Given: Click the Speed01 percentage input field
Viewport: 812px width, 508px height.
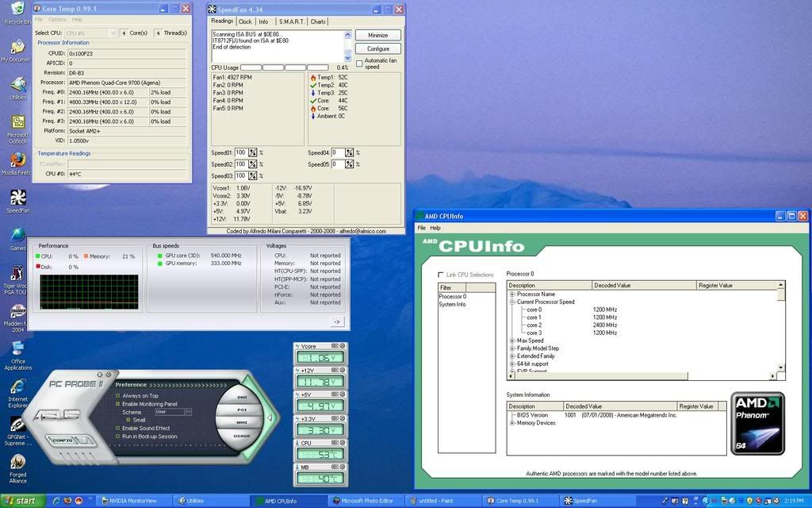Looking at the screenshot, I should [241, 152].
